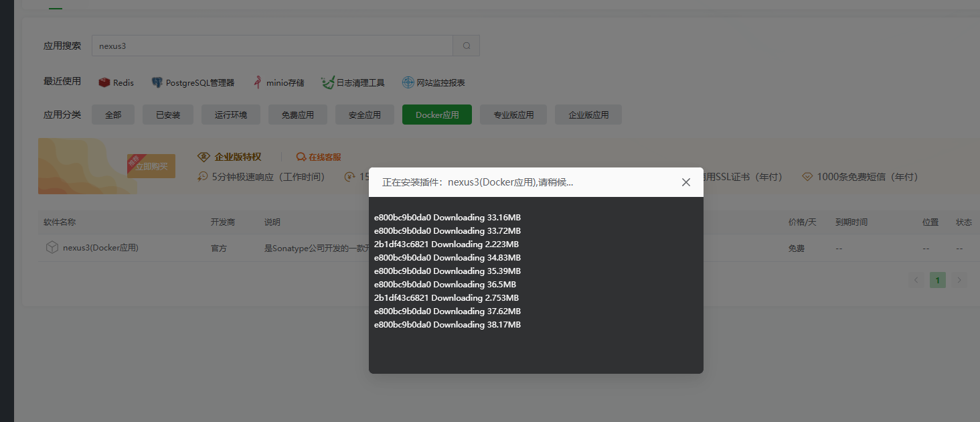Click inside the 应用搜索 search input field
Viewport: 980px width, 422px height.
click(x=268, y=45)
